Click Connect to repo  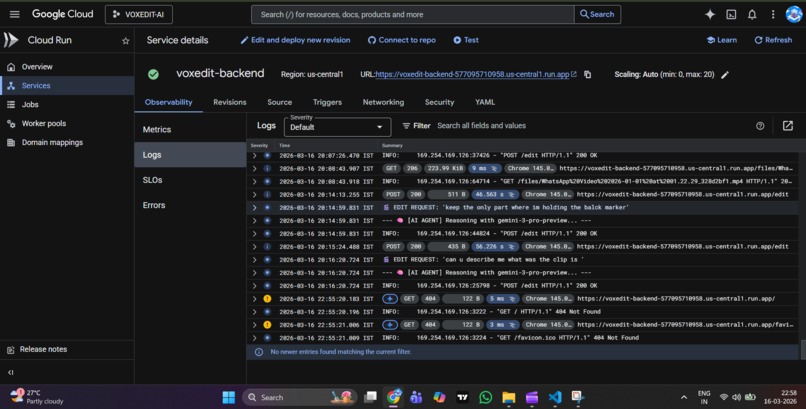tap(401, 40)
